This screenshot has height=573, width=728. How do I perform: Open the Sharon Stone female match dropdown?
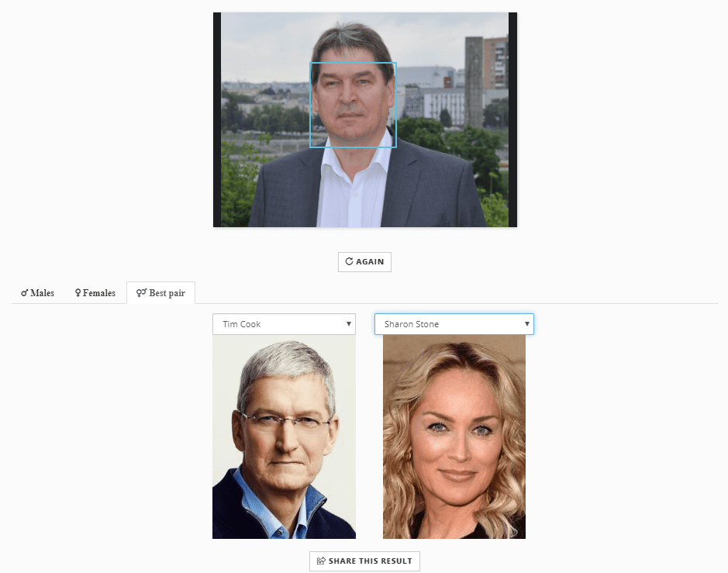(x=446, y=324)
